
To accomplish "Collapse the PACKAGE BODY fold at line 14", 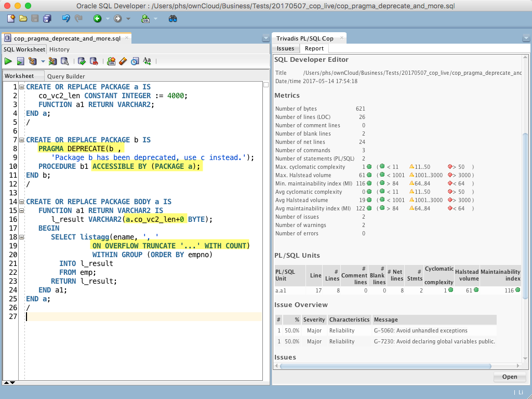I will tap(21, 202).
